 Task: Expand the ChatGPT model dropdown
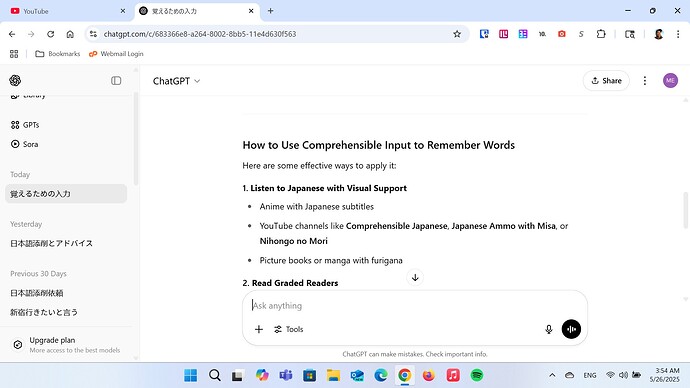click(176, 81)
